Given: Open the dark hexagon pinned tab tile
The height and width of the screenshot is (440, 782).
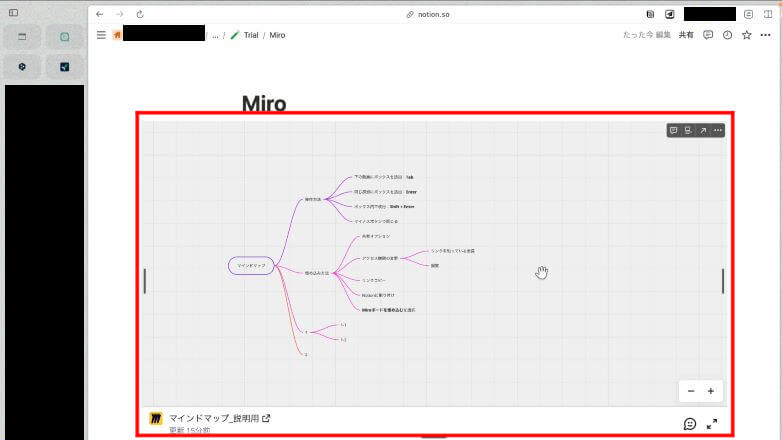Looking at the screenshot, I should (x=22, y=67).
